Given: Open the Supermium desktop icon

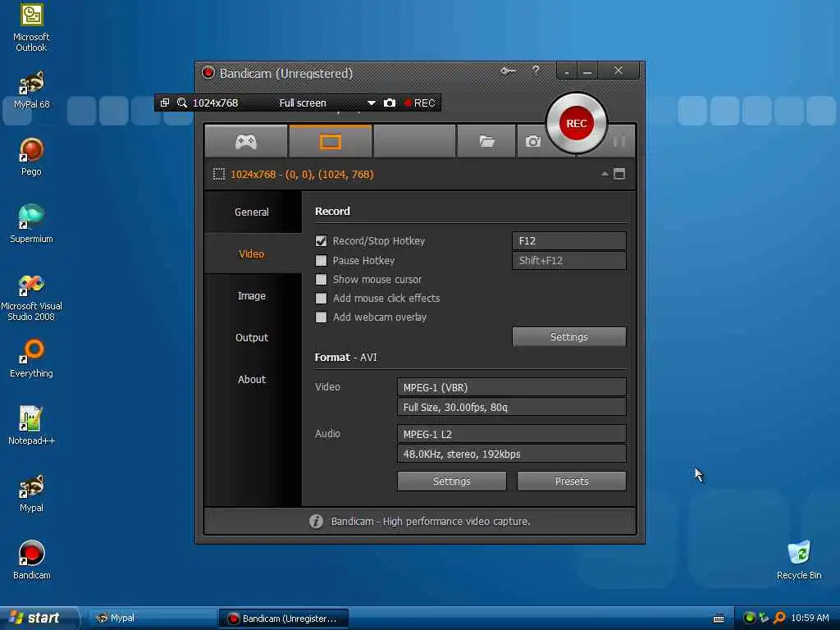Looking at the screenshot, I should pyautogui.click(x=31, y=224).
